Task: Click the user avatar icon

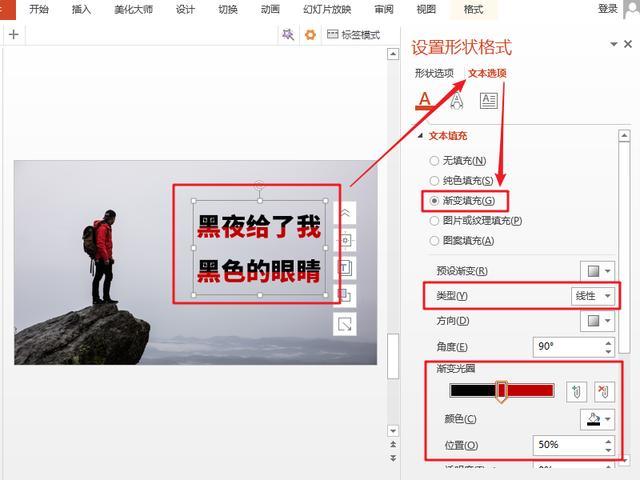Action: [x=632, y=9]
